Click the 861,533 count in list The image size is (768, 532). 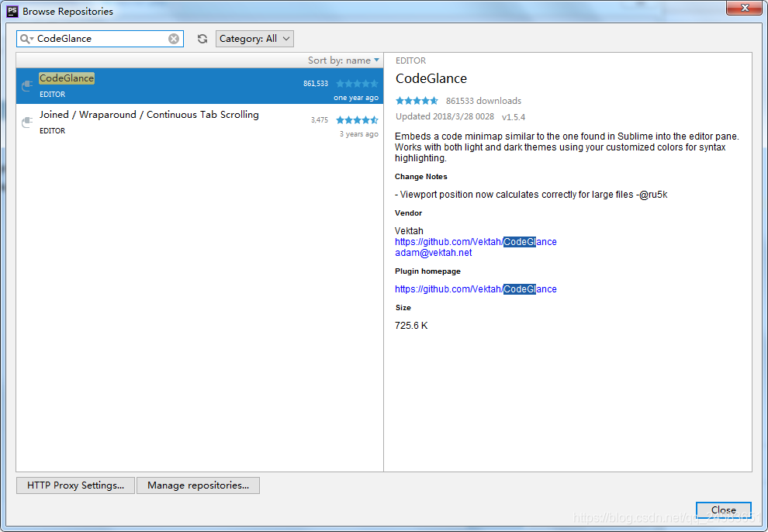pyautogui.click(x=316, y=84)
